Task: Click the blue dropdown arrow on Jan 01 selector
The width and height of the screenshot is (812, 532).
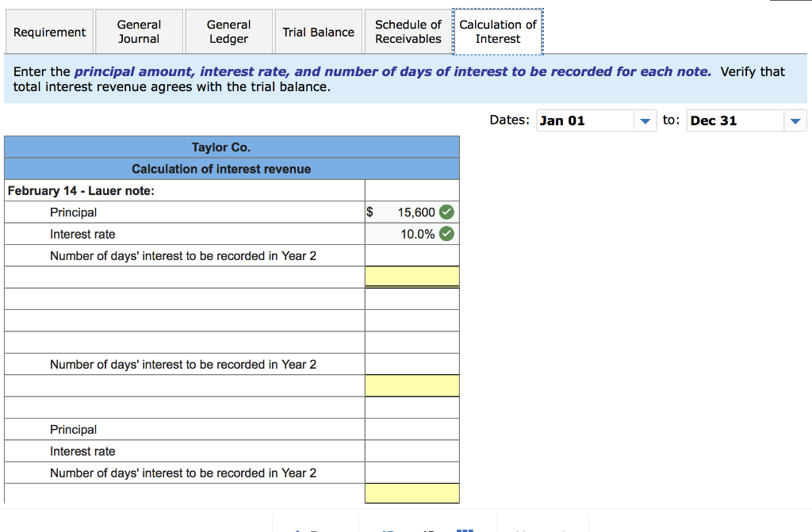Action: pyautogui.click(x=644, y=120)
